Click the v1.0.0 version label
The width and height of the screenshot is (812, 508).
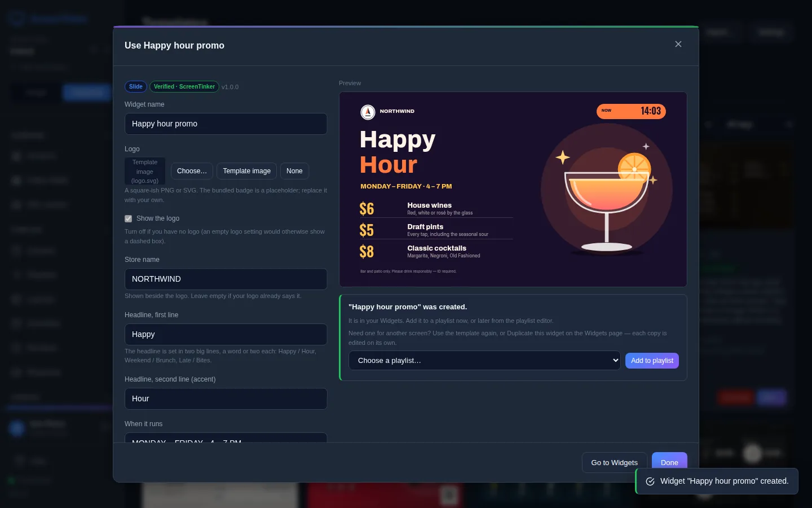[x=230, y=87]
